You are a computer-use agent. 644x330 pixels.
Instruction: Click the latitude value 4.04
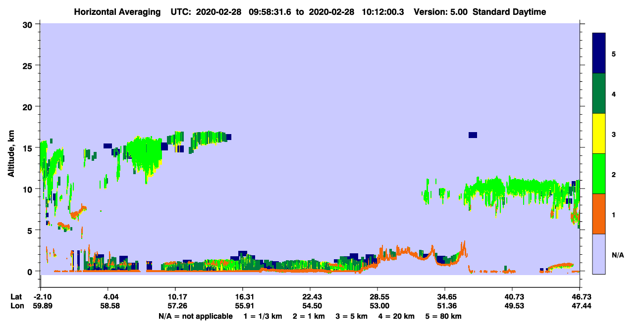[109, 296]
